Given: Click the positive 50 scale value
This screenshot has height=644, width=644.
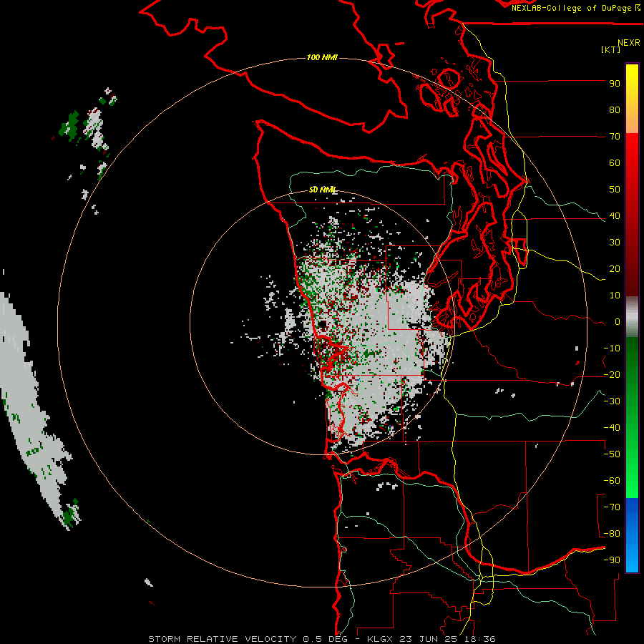Looking at the screenshot, I should (615, 190).
